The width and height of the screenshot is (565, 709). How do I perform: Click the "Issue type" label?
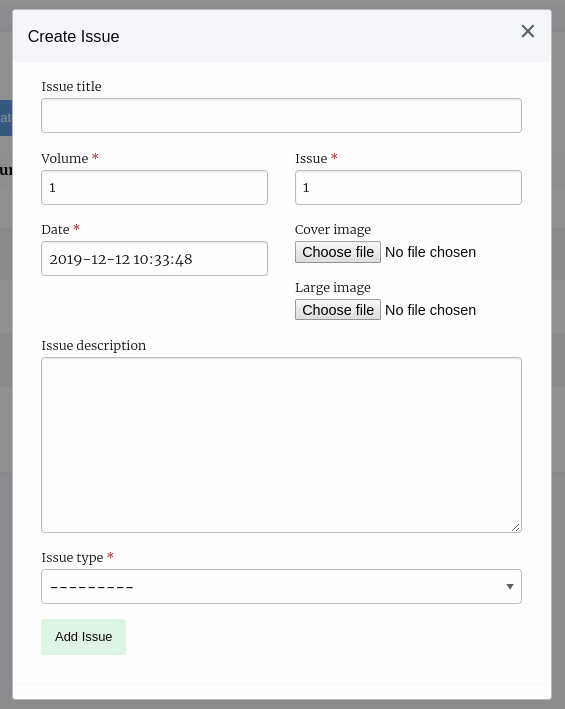(72, 558)
